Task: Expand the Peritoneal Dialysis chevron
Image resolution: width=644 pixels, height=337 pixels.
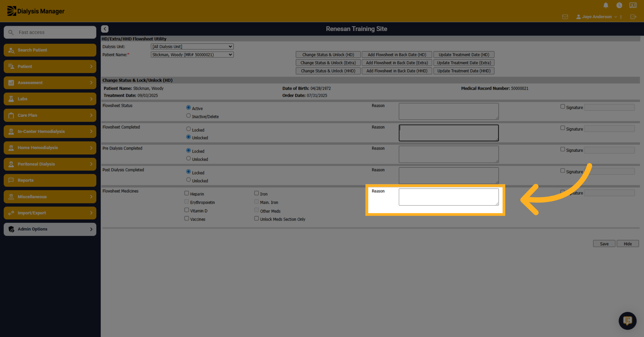Action: click(x=91, y=164)
